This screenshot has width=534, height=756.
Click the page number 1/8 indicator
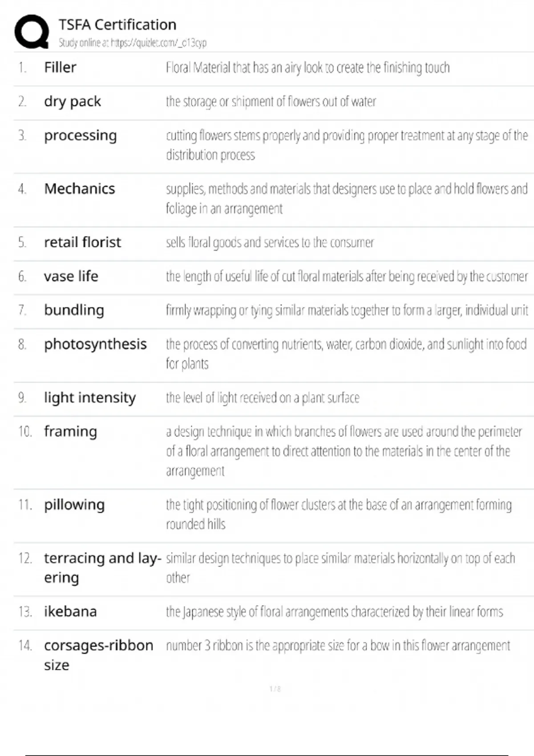point(275,689)
